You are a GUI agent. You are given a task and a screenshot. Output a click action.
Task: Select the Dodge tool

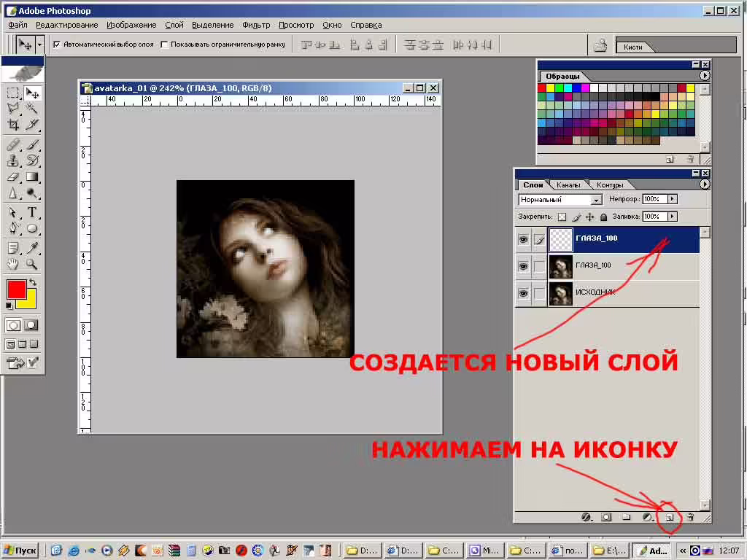point(32,192)
